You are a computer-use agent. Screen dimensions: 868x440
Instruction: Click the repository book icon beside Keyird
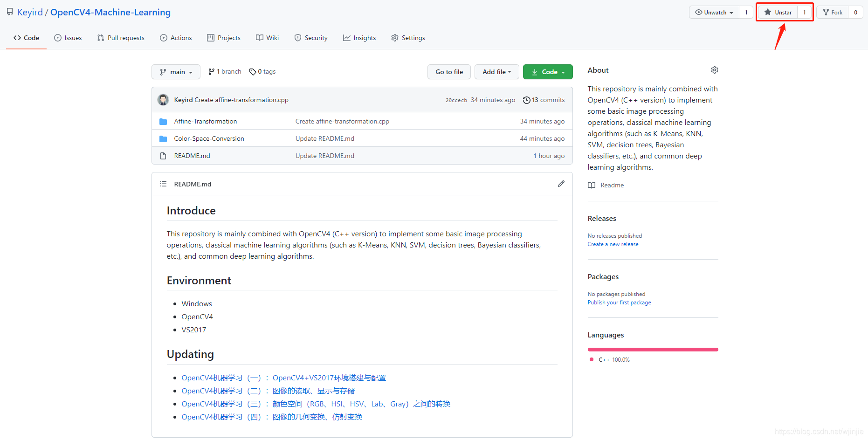tap(10, 12)
